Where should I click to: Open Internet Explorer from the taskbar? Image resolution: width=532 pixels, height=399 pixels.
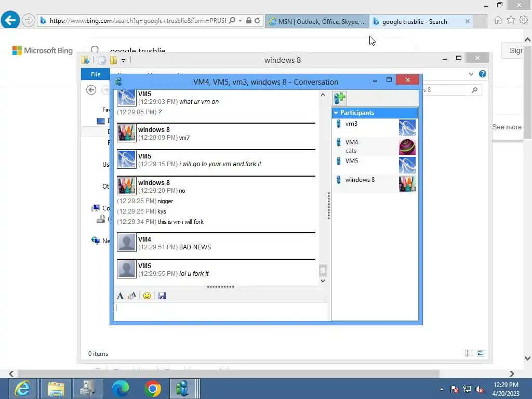point(22,389)
